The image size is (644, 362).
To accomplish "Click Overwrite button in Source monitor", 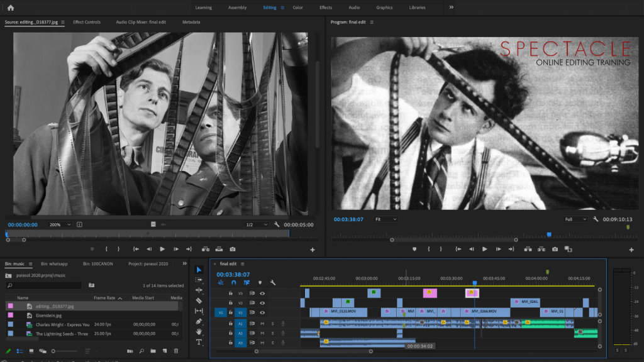I will tap(219, 249).
